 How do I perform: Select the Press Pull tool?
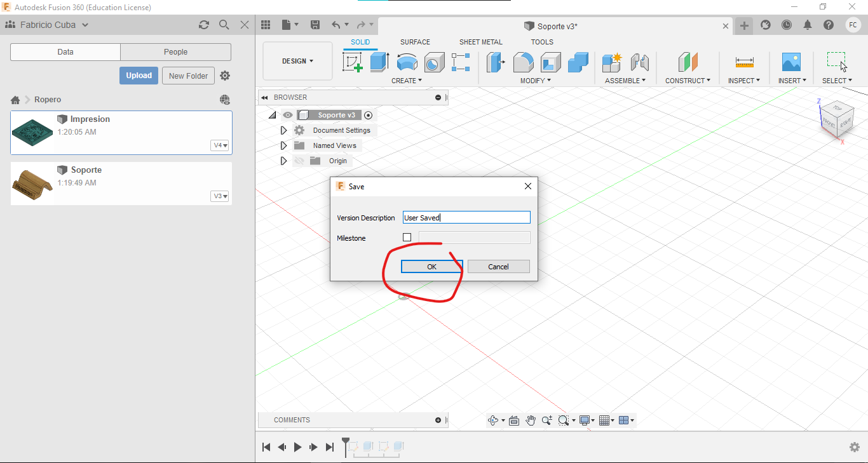496,62
